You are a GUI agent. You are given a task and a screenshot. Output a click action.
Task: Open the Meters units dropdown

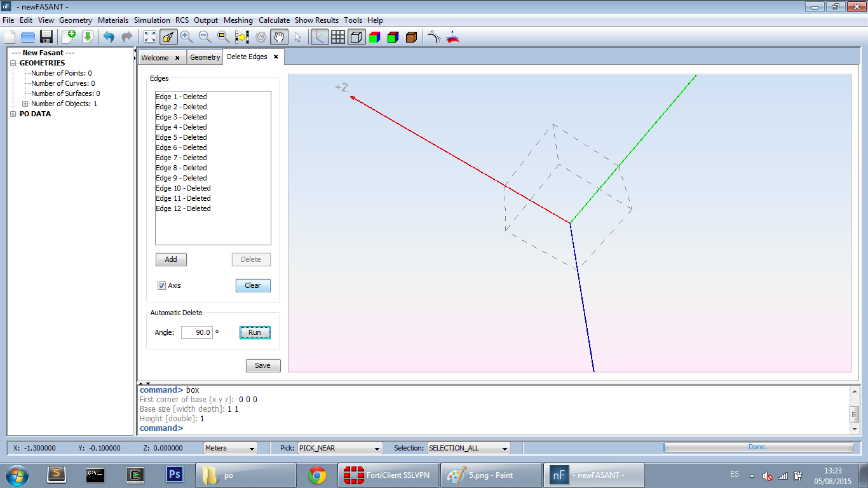pyautogui.click(x=230, y=448)
